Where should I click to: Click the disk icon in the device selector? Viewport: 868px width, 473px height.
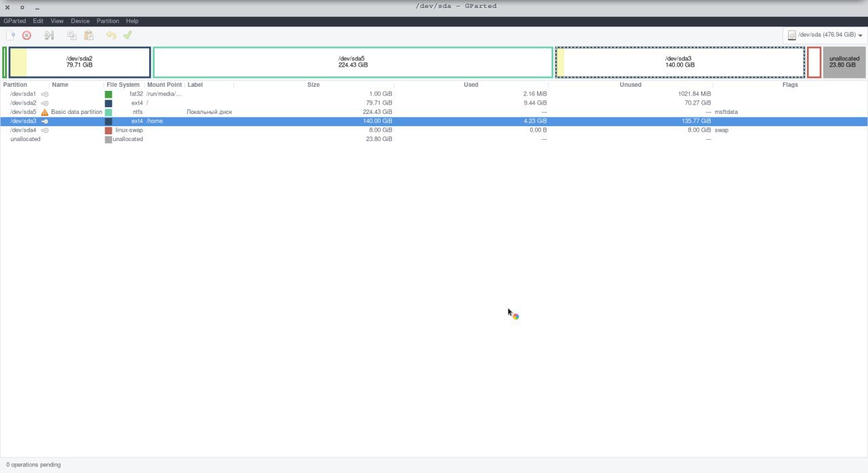[791, 35]
